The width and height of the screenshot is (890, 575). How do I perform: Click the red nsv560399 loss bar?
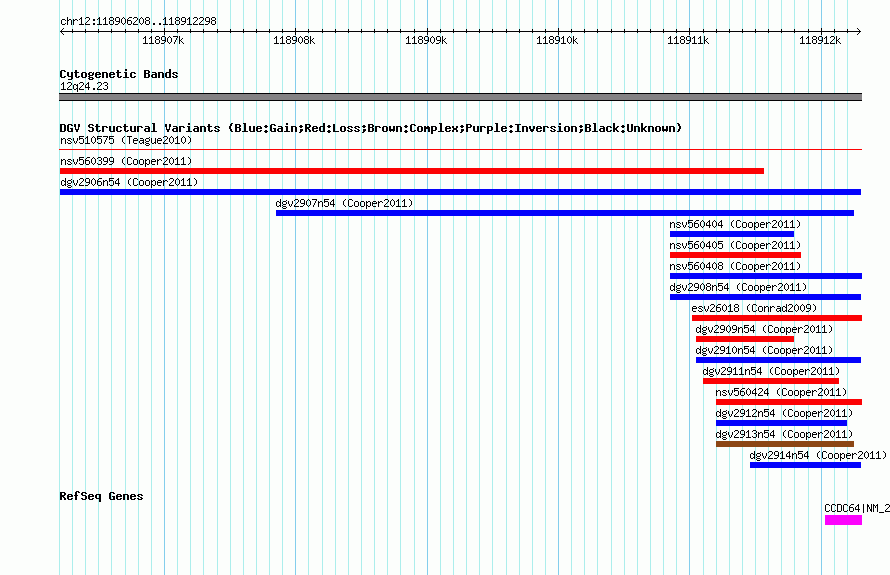point(412,171)
